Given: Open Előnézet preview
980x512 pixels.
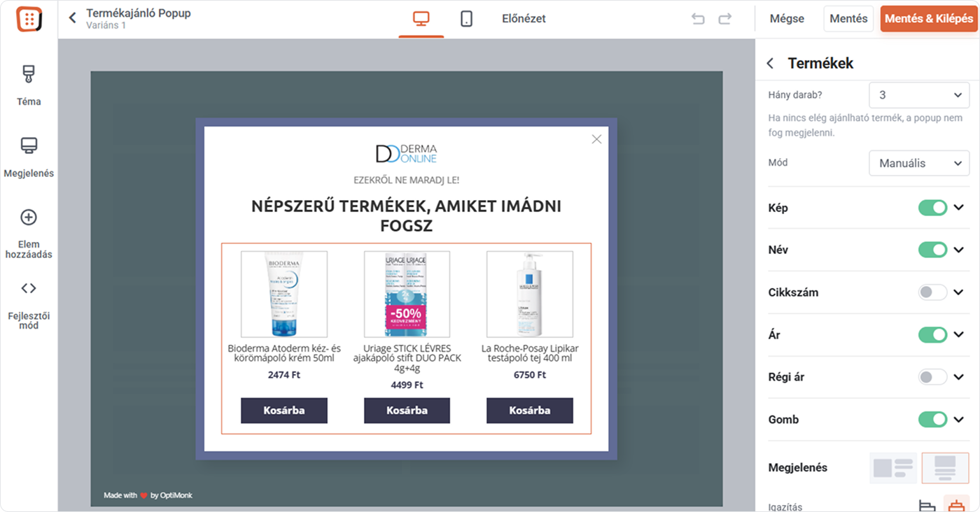Looking at the screenshot, I should [524, 19].
